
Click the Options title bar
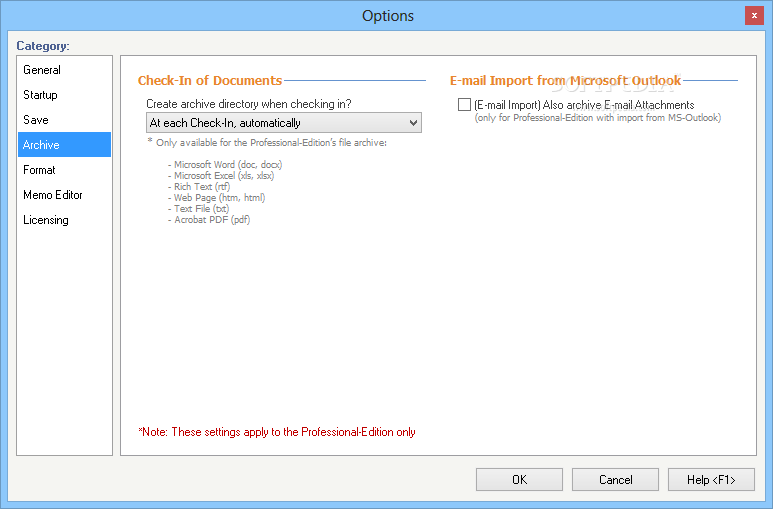click(387, 16)
